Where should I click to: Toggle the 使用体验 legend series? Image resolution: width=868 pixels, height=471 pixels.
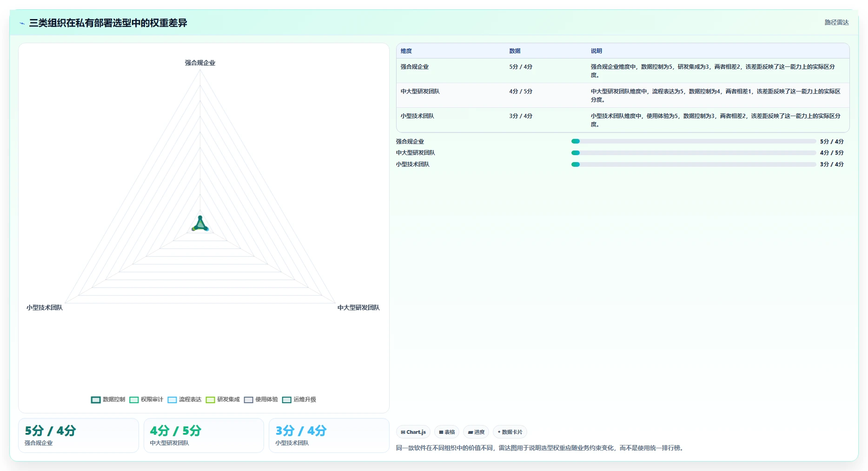pyautogui.click(x=260, y=399)
